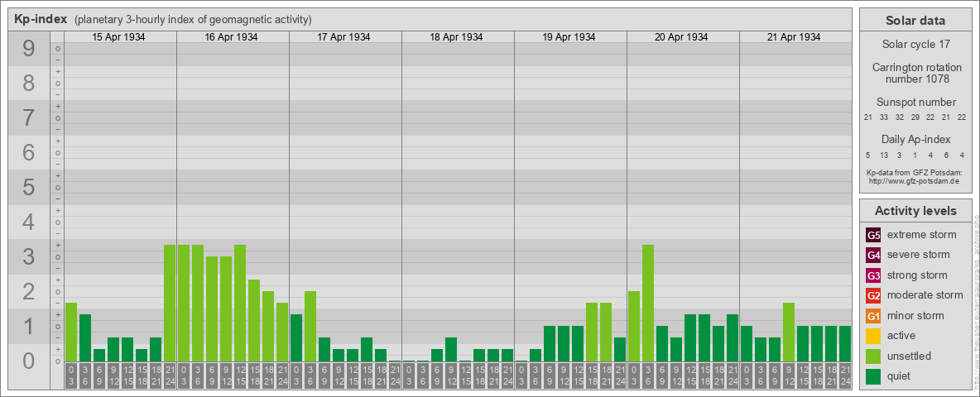Click the 19 Apr 15-18 unsettled bar
This screenshot has height=397, width=980.
tap(591, 332)
